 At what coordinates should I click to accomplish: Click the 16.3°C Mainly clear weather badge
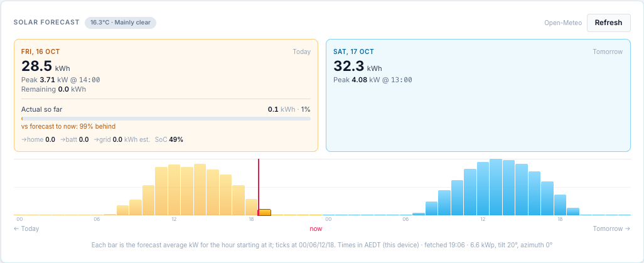coord(121,23)
